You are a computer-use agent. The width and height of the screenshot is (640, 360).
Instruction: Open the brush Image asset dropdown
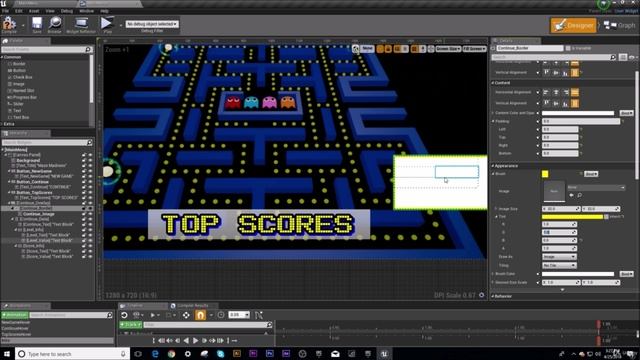click(596, 188)
